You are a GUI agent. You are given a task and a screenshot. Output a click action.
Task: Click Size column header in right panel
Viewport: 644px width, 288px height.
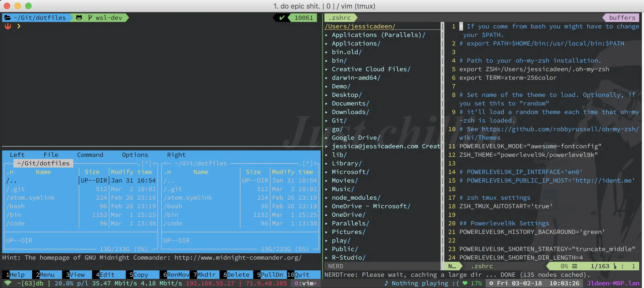(253, 172)
